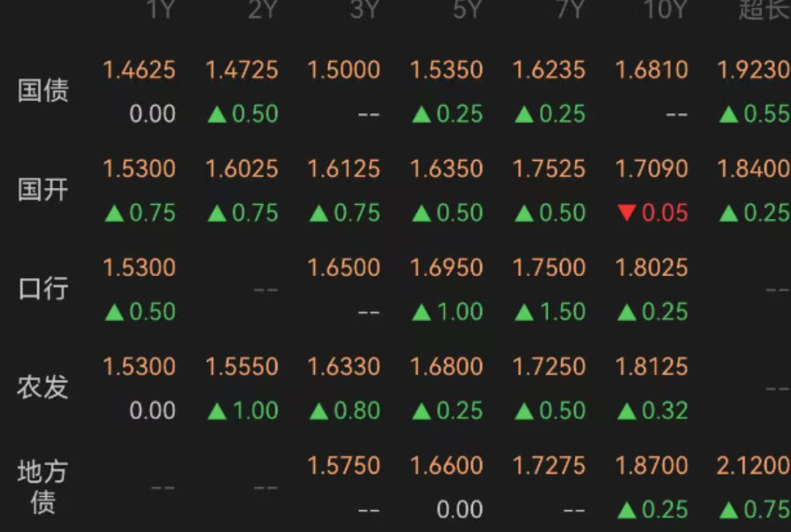This screenshot has height=532, width=791.
Task: Select the 地方债 超长 yield 2.1200
Action: point(754,465)
